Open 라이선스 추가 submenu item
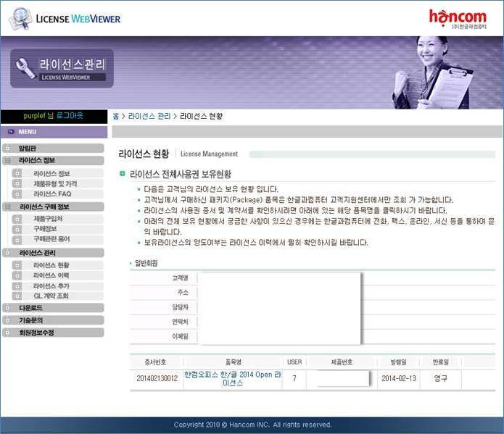The image size is (504, 434). coord(51,286)
